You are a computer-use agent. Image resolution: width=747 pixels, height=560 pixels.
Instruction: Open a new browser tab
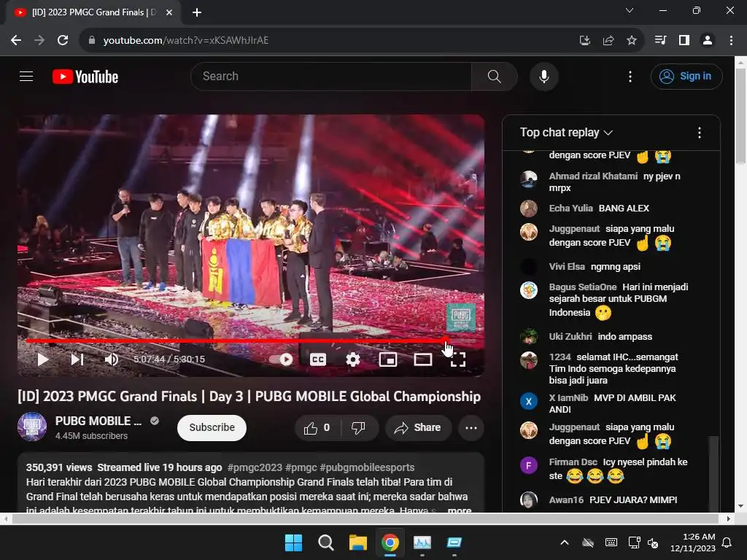point(197,12)
